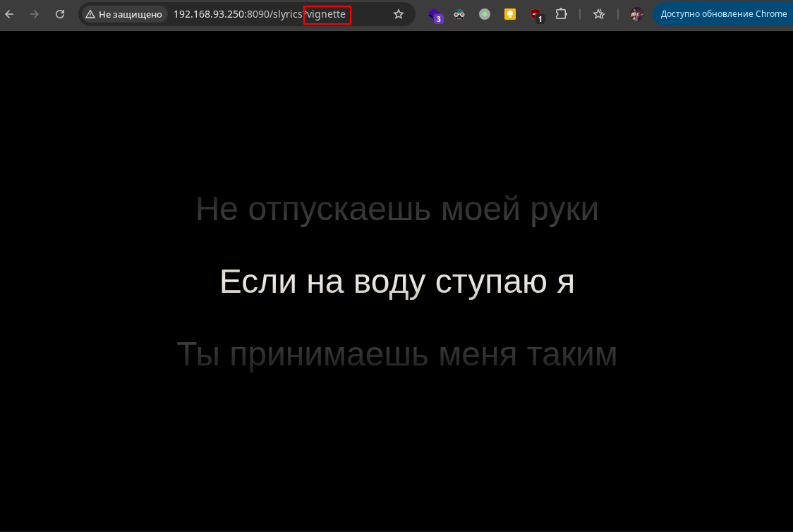Open the Extensions puzzle-piece menu

561,14
